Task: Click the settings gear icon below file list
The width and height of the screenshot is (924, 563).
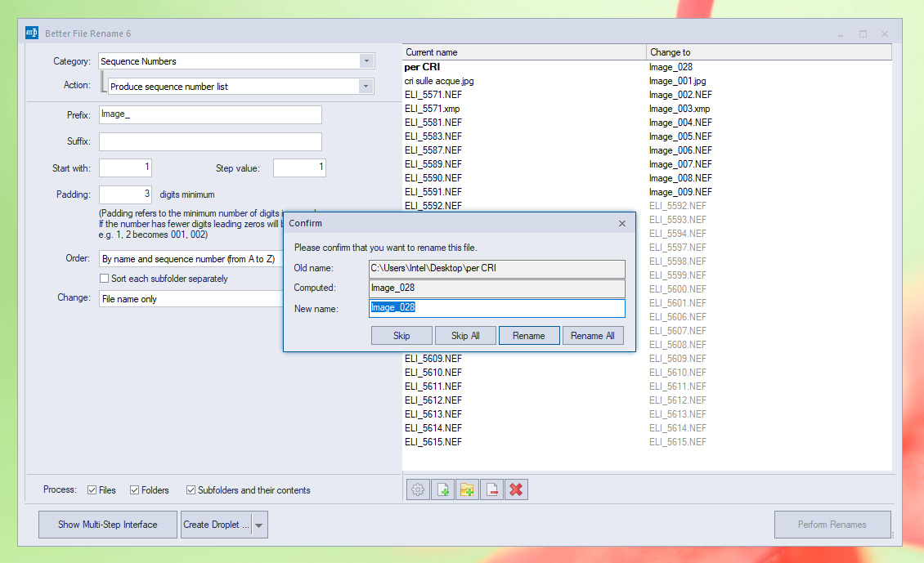Action: pyautogui.click(x=418, y=489)
